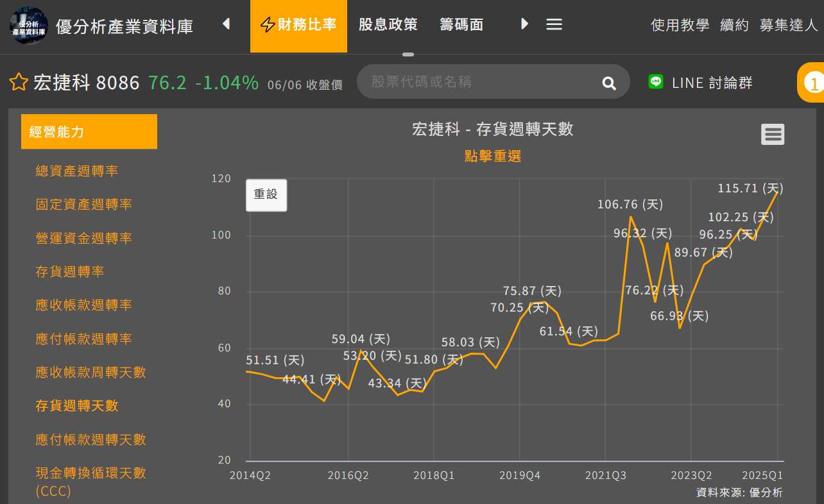824x504 pixels.
Task: Click the 75.87 (天) data label
Action: tap(532, 291)
